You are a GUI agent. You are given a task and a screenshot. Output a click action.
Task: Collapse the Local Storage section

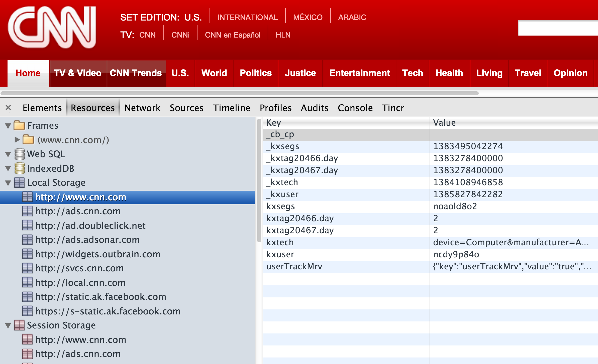tap(8, 183)
